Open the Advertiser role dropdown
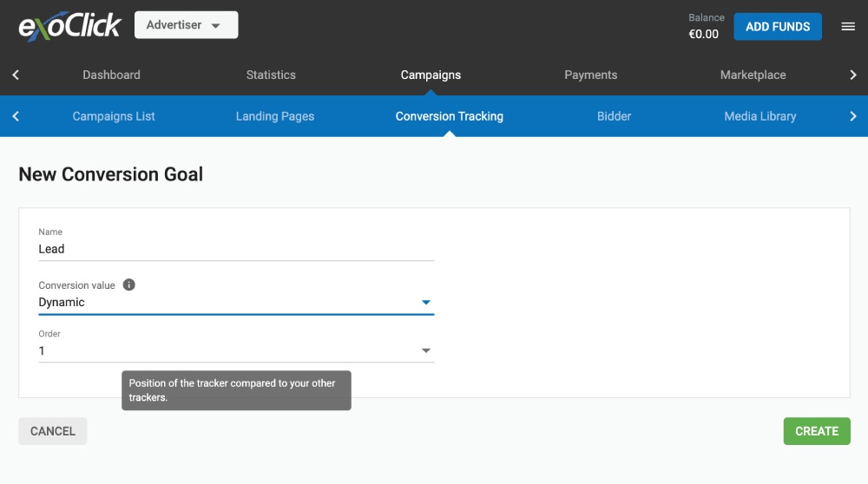 point(186,25)
